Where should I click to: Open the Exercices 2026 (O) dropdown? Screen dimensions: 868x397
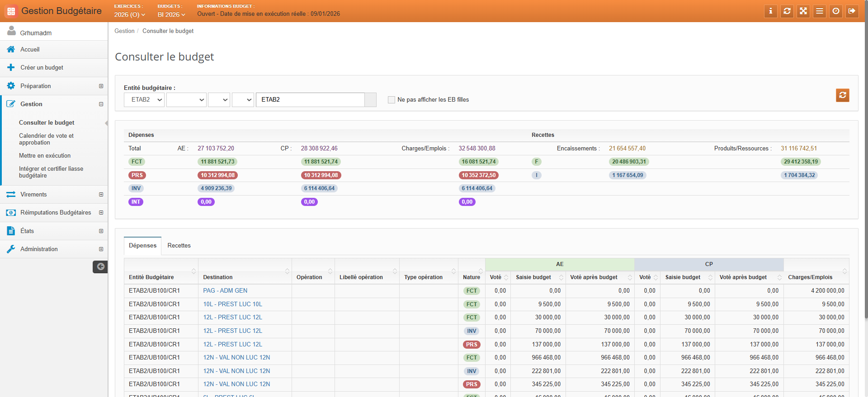pos(130,14)
